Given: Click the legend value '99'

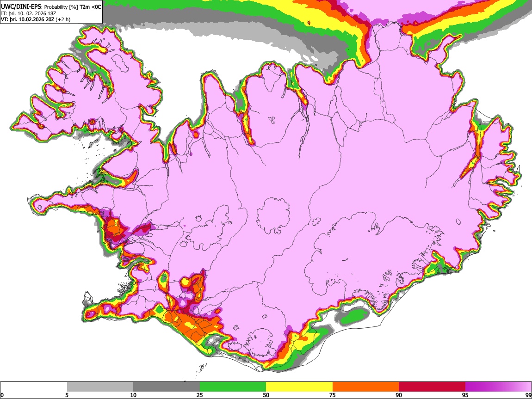Looking at the screenshot, I should coord(528,395).
